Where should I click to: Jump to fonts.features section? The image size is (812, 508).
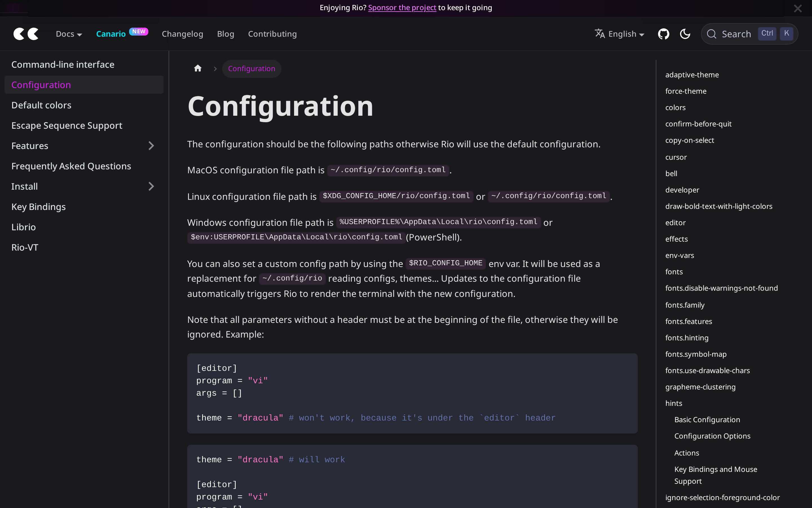point(689,321)
